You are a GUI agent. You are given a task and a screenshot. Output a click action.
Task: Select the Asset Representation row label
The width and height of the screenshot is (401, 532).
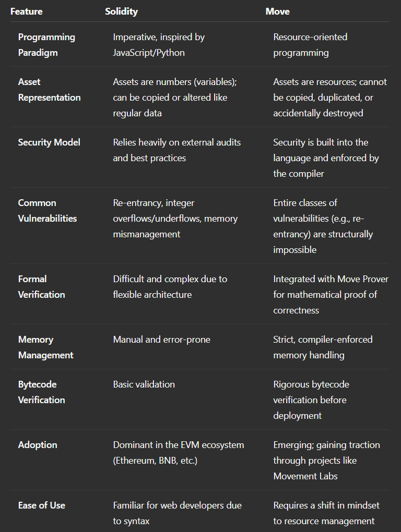coord(49,90)
